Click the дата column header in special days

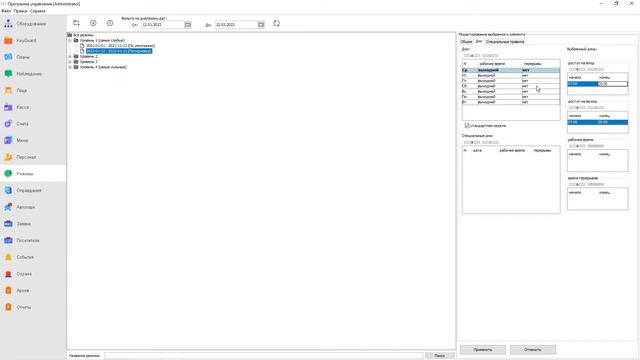click(x=477, y=151)
